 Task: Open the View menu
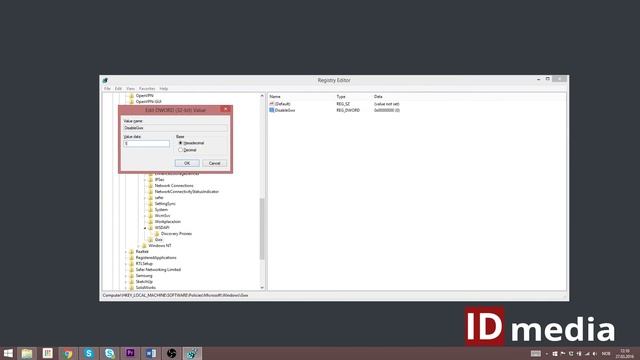point(131,89)
